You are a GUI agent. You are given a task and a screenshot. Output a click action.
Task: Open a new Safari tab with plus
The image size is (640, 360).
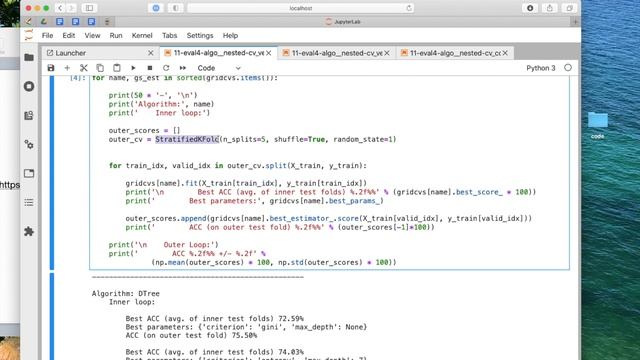(x=575, y=22)
